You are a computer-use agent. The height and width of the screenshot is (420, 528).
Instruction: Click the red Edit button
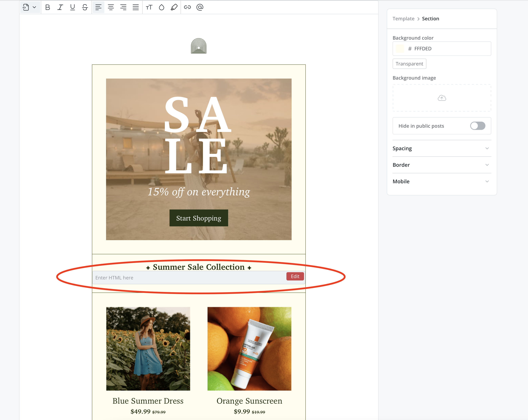pos(295,276)
